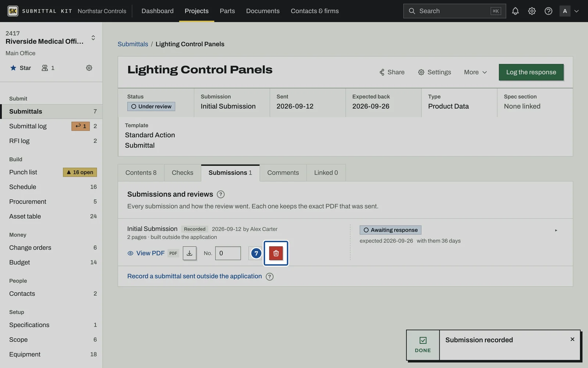Screen dimensions: 588x368
Task: Expand the Awaiting response details arrow
Action: tap(556, 230)
